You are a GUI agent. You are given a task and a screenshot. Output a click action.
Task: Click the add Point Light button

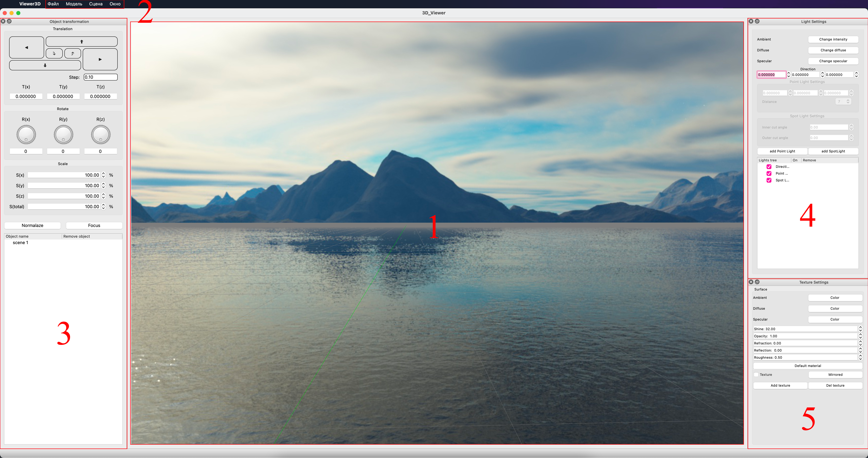coord(782,151)
